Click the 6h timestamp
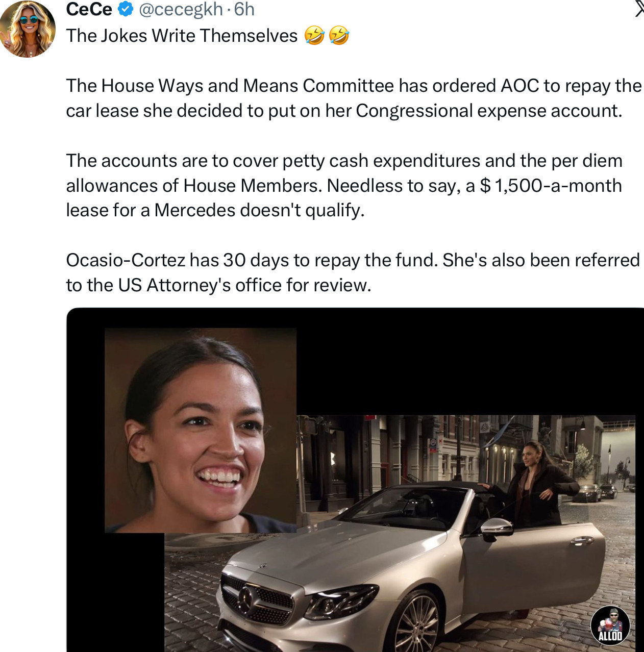Viewport: 644px width, 652px height. 244,9
